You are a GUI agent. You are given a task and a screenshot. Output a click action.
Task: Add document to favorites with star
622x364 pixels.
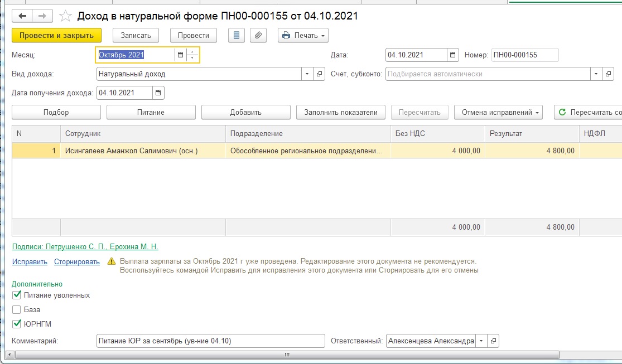click(x=65, y=16)
